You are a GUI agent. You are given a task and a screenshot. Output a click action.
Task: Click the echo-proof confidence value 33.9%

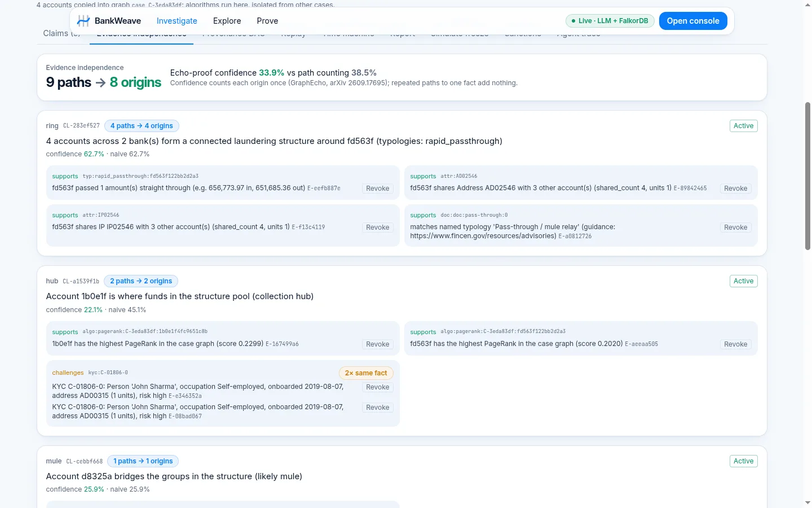tap(271, 73)
